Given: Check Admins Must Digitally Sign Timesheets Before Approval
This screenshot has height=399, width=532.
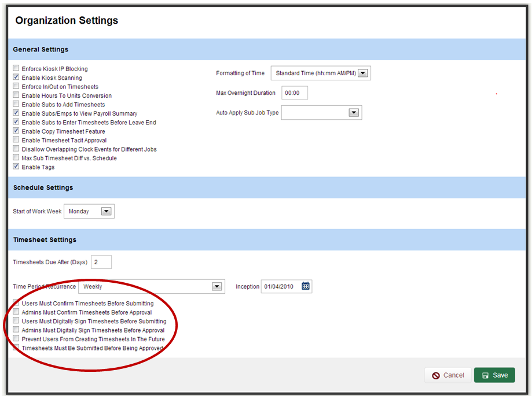Looking at the screenshot, I should (16, 329).
